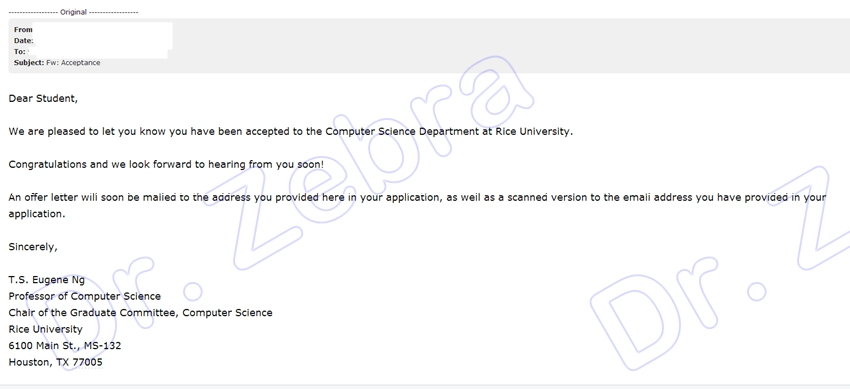Select the To header label
The image size is (850, 389).
click(x=20, y=51)
